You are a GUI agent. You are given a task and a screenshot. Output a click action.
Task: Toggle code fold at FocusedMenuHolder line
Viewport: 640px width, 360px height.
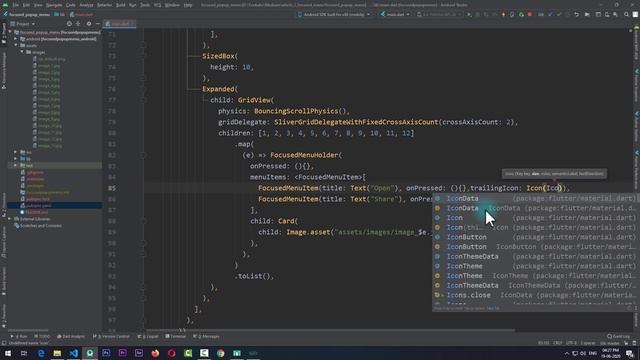tap(144, 155)
